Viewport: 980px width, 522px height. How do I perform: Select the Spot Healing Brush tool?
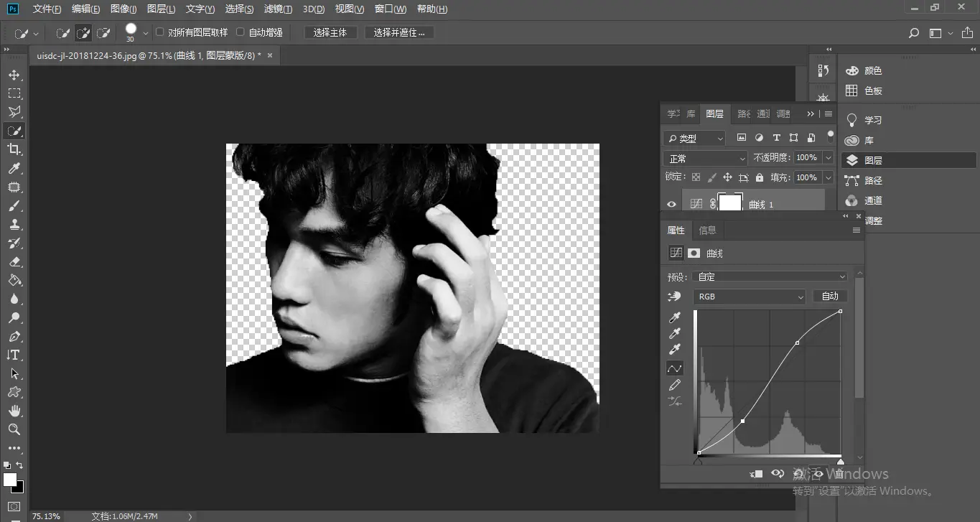click(14, 187)
